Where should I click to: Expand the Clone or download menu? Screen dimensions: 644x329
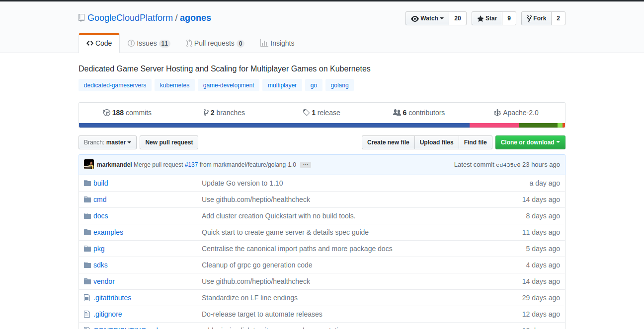pyautogui.click(x=530, y=142)
